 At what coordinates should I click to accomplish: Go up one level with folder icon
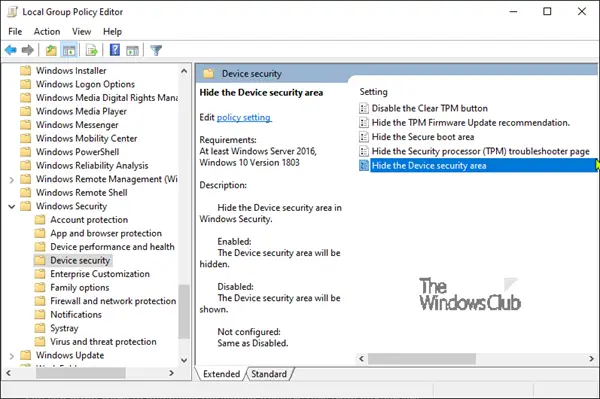tap(51, 50)
